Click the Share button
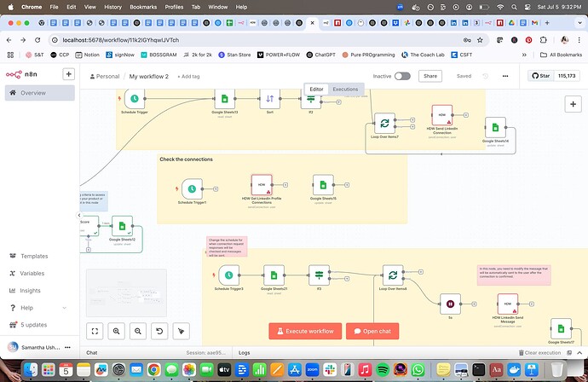Screen dimensions: 588x382 pyautogui.click(x=430, y=76)
